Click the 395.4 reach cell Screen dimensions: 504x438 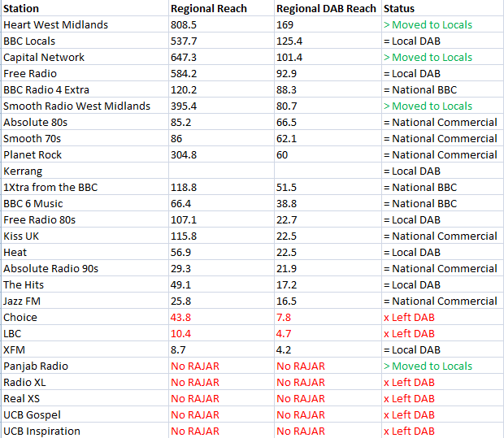221,106
